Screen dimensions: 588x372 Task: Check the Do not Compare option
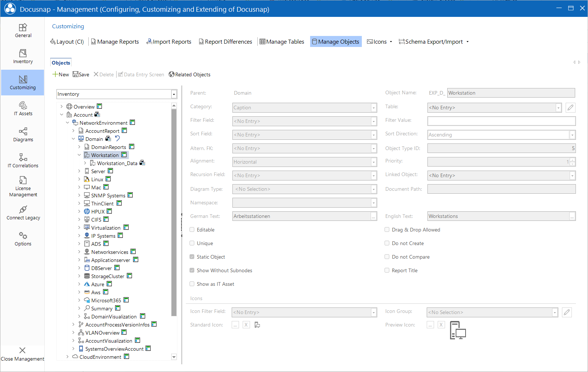click(387, 257)
